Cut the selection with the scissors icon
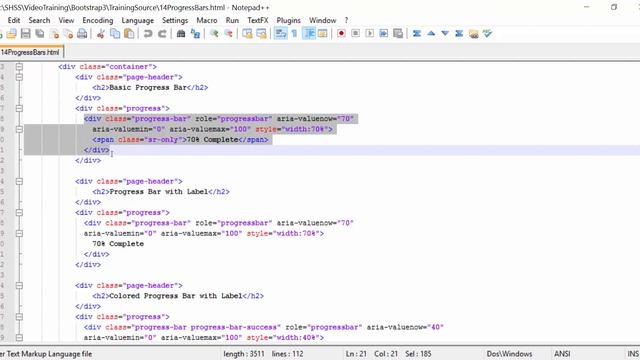 click(101, 33)
